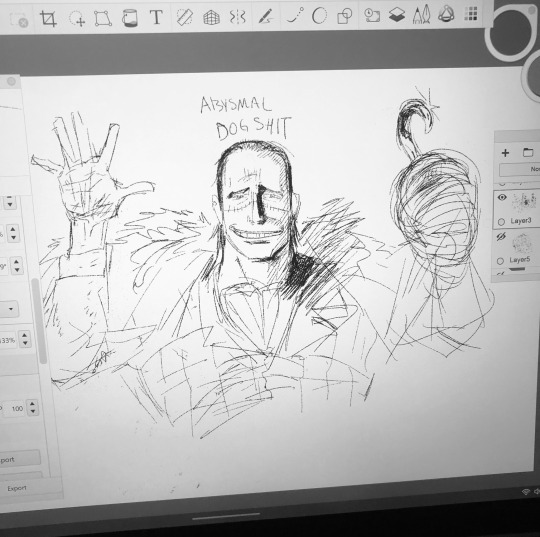Enable the Steady Stroke tool
This screenshot has width=540, height=537.
[295, 16]
